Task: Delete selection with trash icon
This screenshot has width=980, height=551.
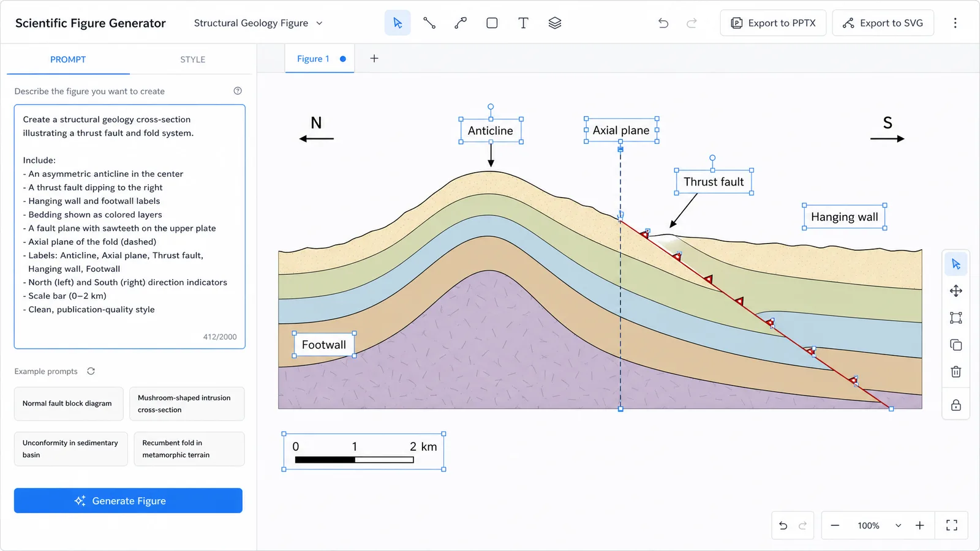Action: pos(956,372)
